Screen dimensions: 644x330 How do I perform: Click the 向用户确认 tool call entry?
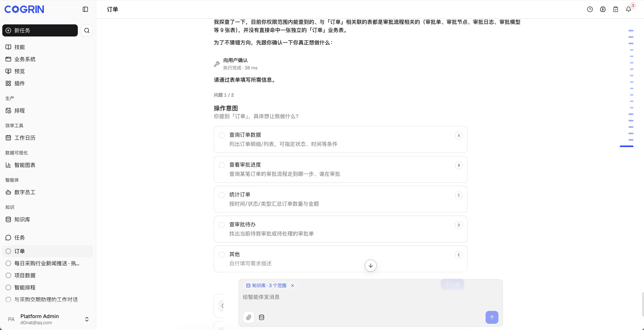[236, 64]
